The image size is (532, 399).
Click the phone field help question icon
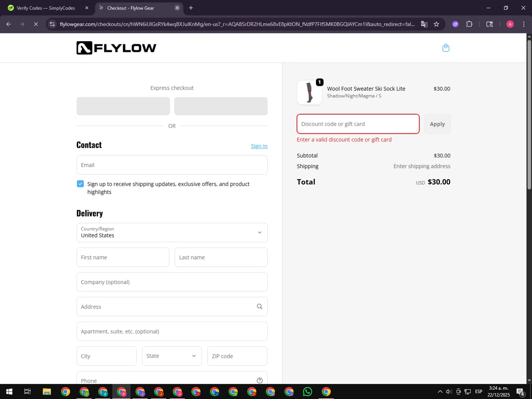(x=260, y=380)
